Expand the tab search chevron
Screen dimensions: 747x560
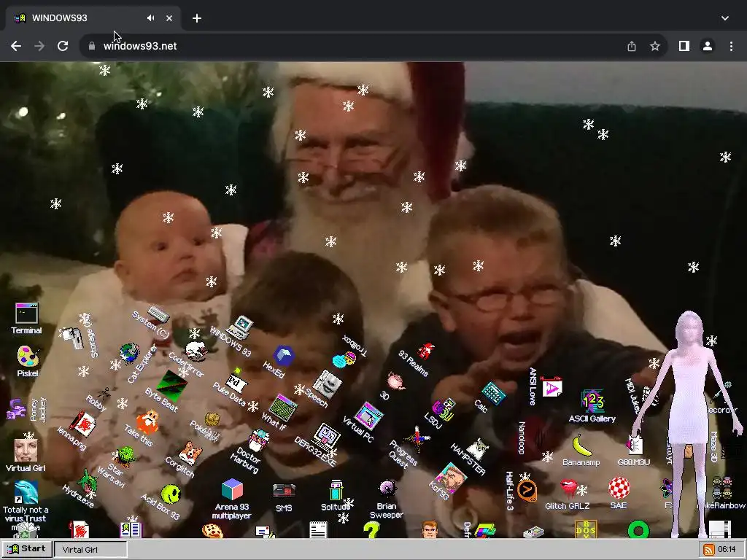click(725, 18)
